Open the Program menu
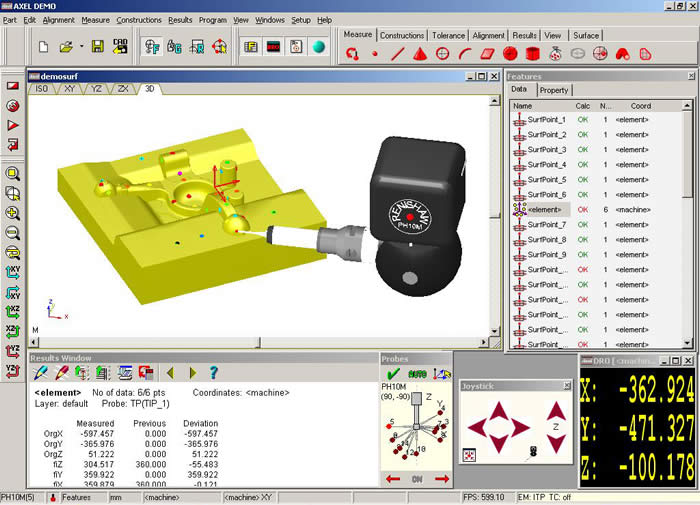The width and height of the screenshot is (700, 505). coord(212,20)
